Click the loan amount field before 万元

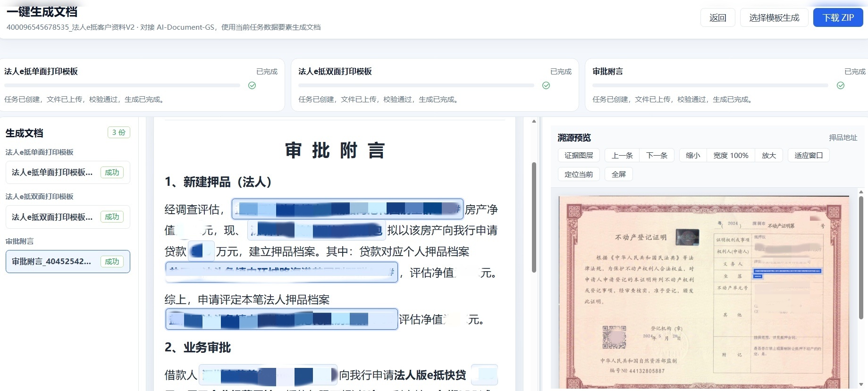pos(202,251)
